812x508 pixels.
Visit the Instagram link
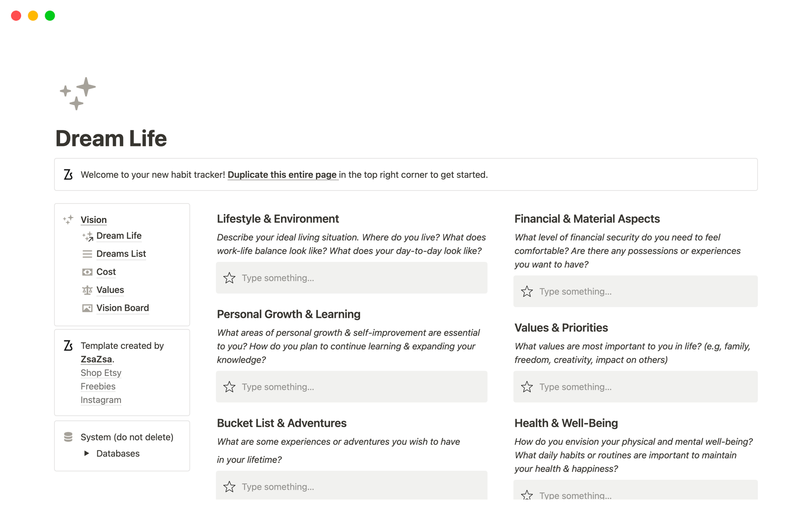pyautogui.click(x=101, y=400)
